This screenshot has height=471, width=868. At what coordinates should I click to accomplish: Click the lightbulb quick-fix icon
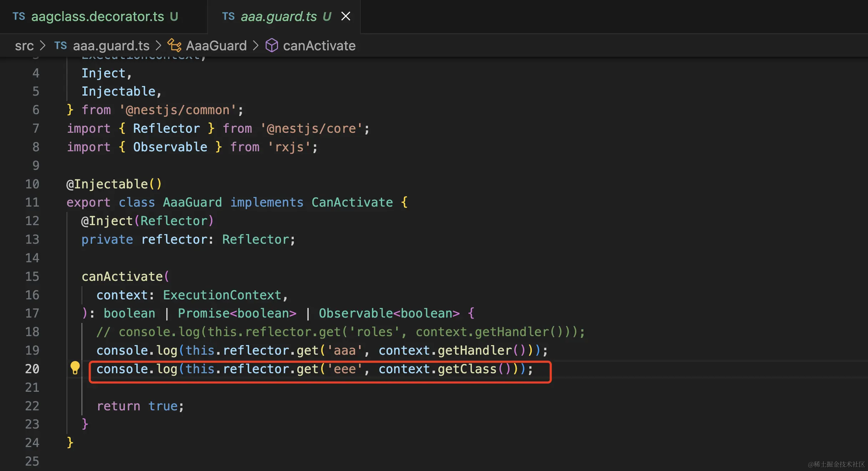(75, 368)
